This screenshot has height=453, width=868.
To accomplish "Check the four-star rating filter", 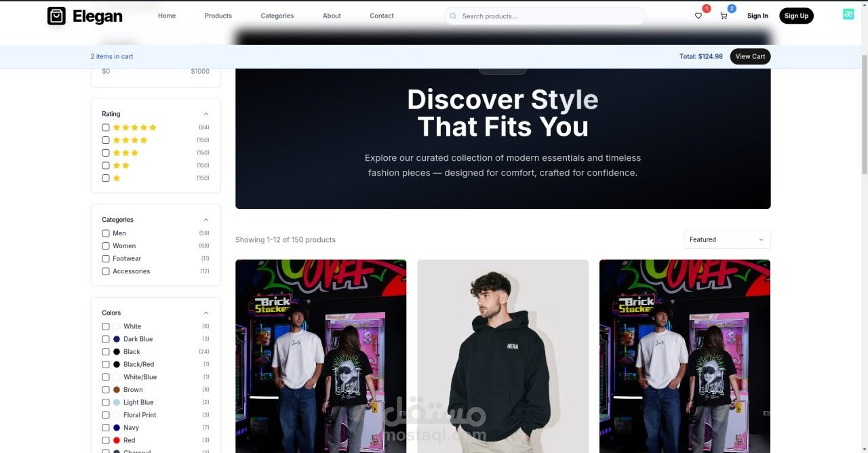I will [x=106, y=140].
